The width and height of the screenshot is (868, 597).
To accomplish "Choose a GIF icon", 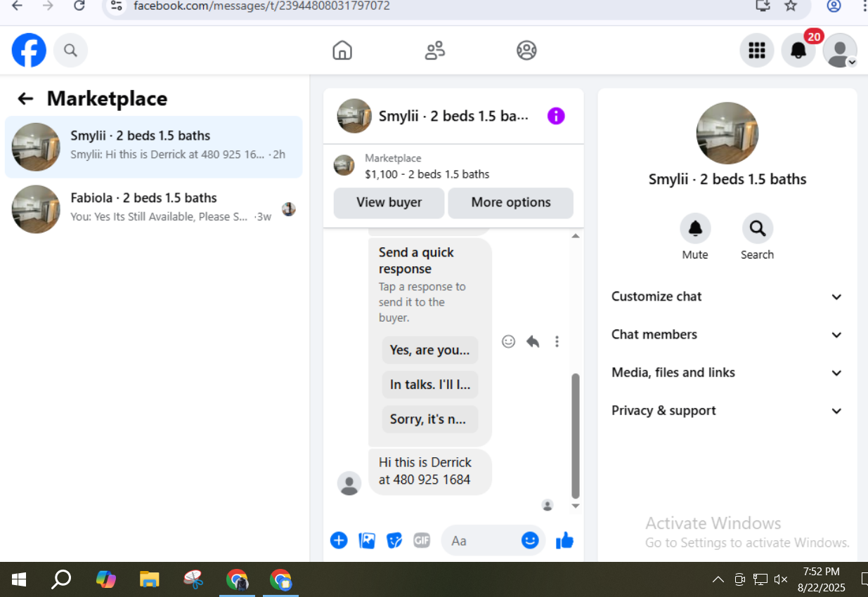I will coord(422,540).
